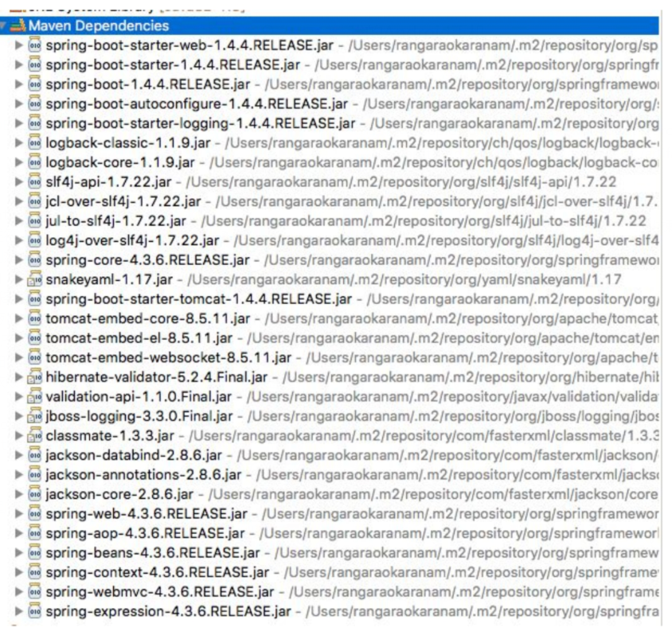Click jar icon beside classmate-1.3.3.jar
Image resolution: width=672 pixels, height=627 pixels.
[34, 435]
